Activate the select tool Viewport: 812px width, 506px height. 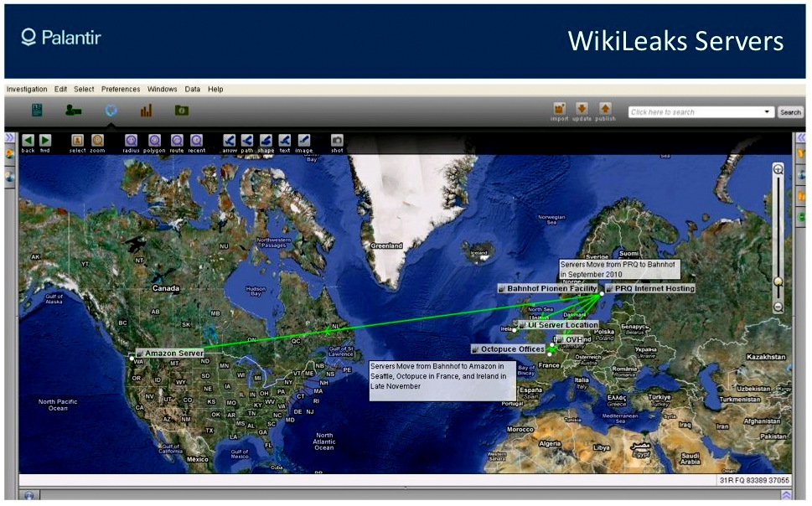pyautogui.click(x=77, y=140)
